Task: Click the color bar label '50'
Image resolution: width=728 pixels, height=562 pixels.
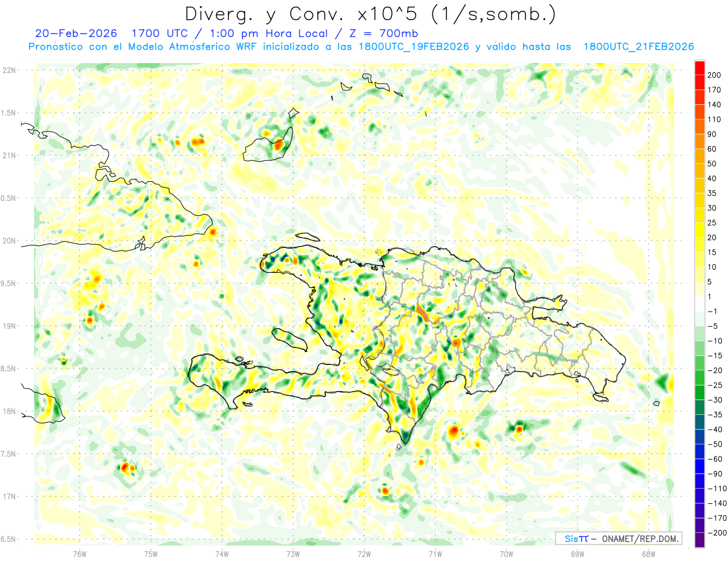Action: coord(712,164)
